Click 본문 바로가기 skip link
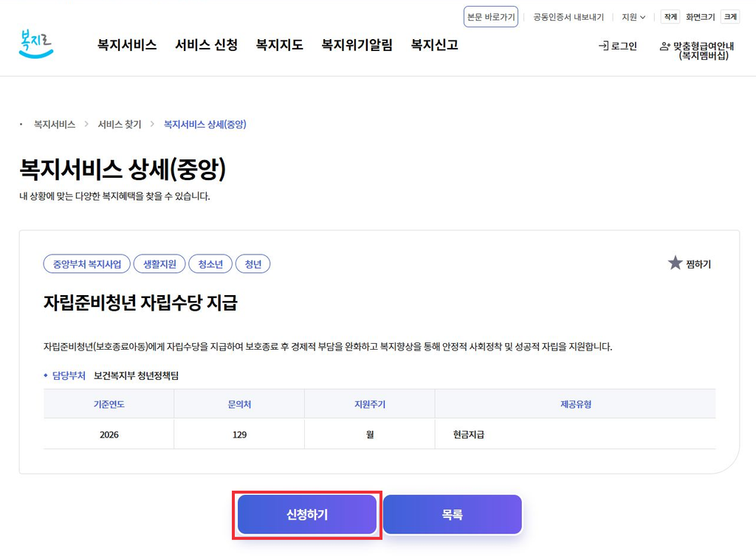756x560 pixels. click(x=491, y=17)
